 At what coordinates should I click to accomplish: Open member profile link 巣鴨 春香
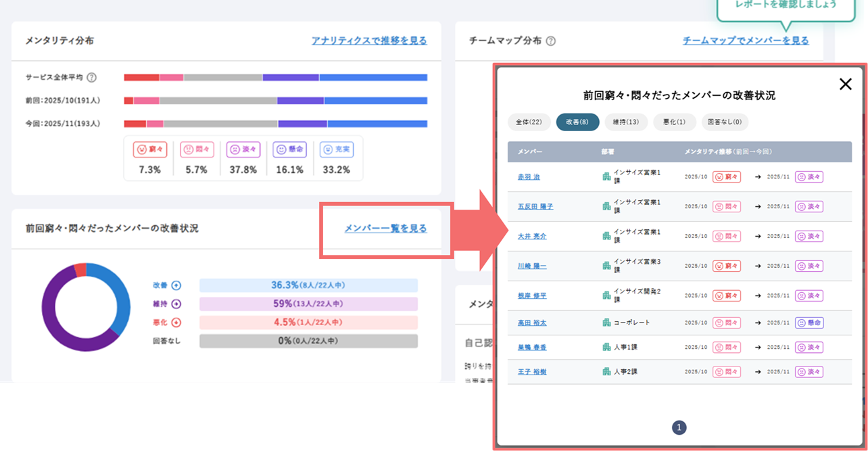point(532,347)
